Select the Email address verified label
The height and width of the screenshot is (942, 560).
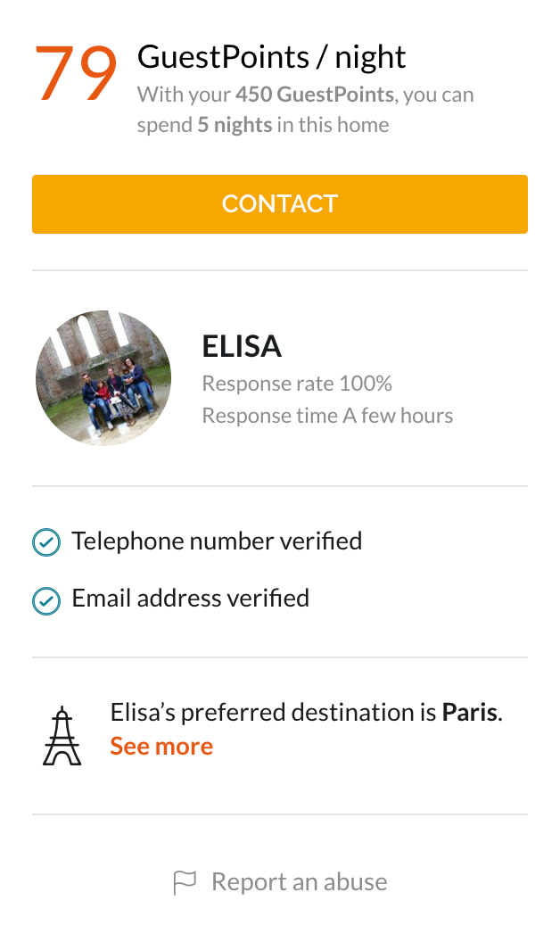coord(190,598)
